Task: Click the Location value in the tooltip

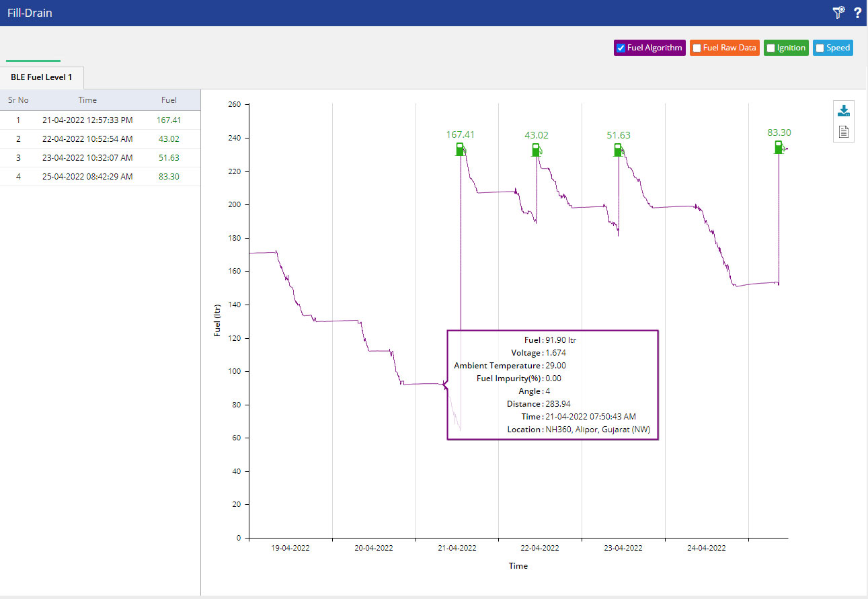Action: pyautogui.click(x=598, y=430)
